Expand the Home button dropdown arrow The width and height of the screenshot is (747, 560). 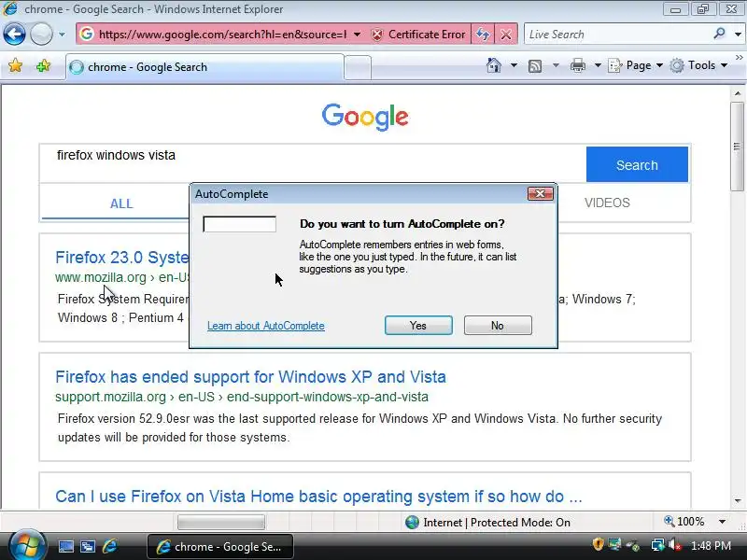click(x=514, y=65)
